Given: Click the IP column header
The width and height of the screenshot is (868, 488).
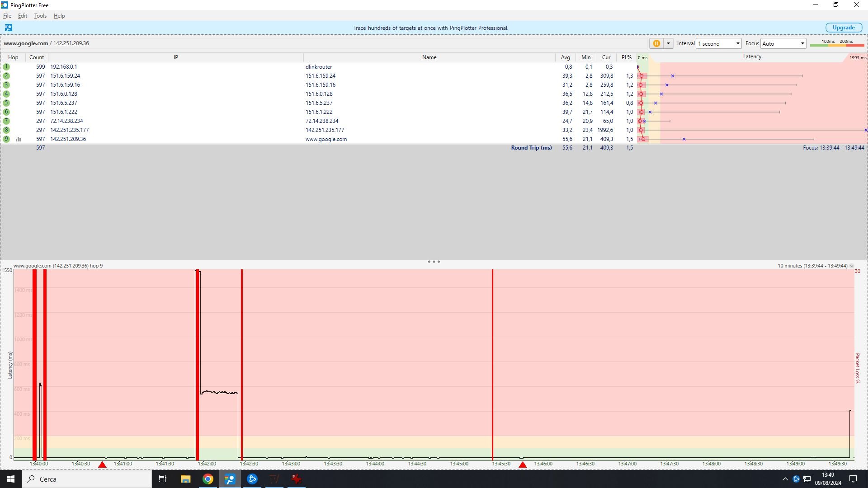Looking at the screenshot, I should pyautogui.click(x=176, y=57).
